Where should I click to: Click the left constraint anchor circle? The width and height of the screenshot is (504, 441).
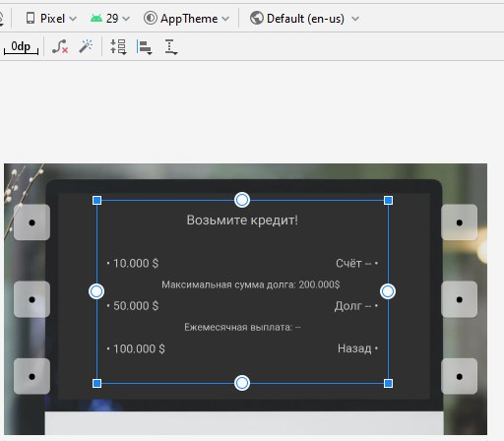tap(96, 291)
